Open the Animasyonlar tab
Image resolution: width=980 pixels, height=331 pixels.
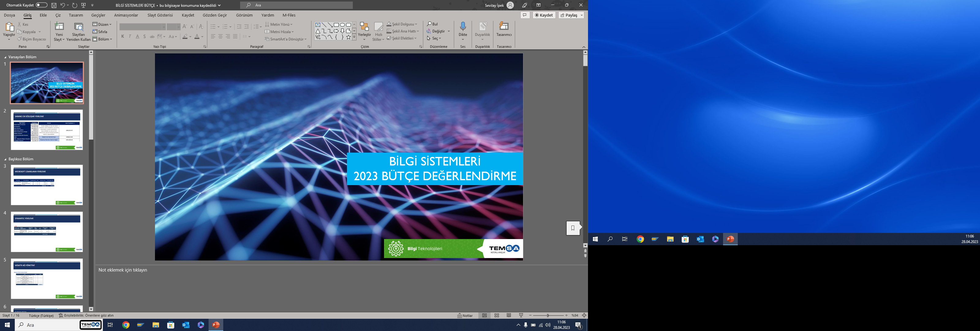(126, 15)
